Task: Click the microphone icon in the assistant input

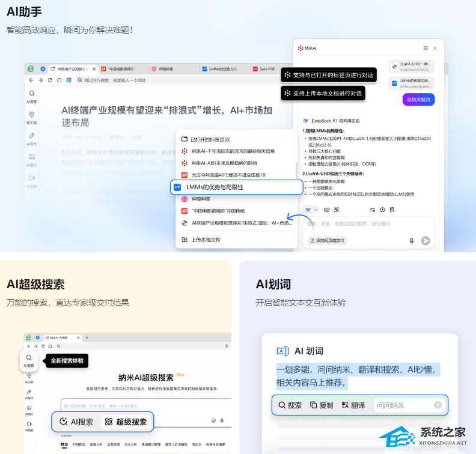Action: [412, 240]
